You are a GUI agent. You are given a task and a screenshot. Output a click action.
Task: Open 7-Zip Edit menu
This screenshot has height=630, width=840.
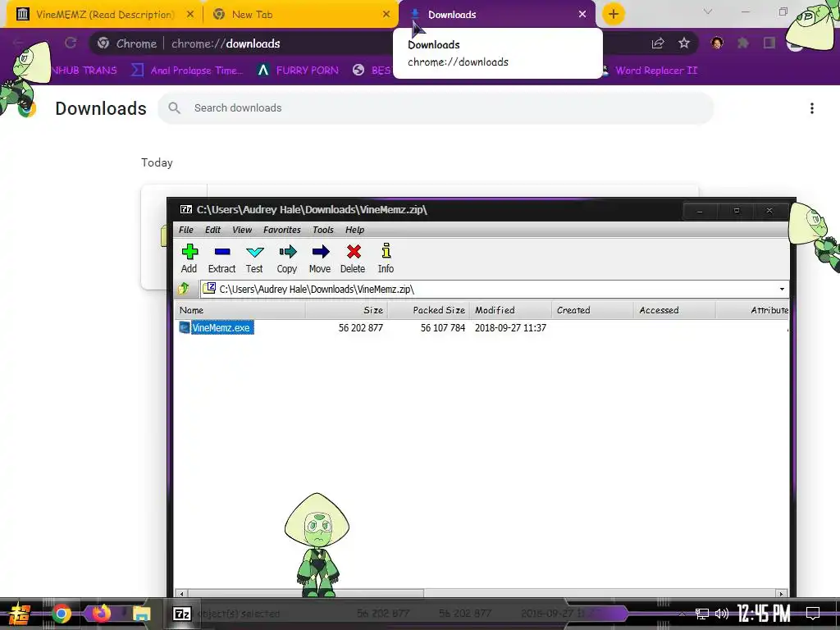pos(212,230)
